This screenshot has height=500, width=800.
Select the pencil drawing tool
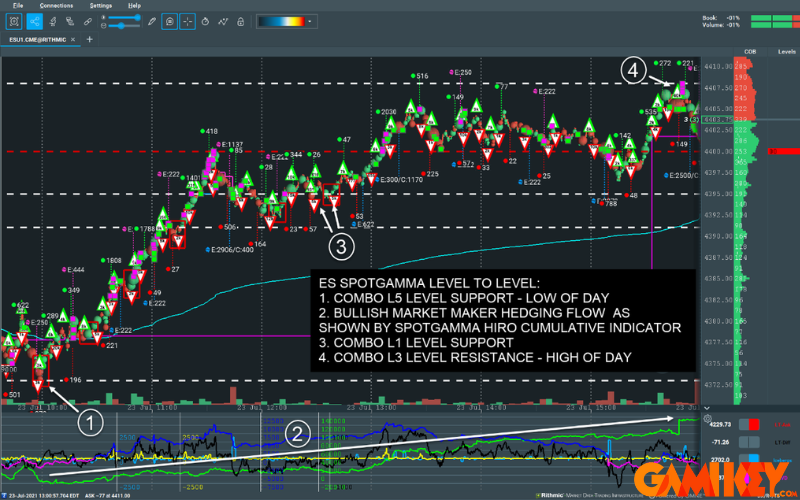(x=152, y=21)
